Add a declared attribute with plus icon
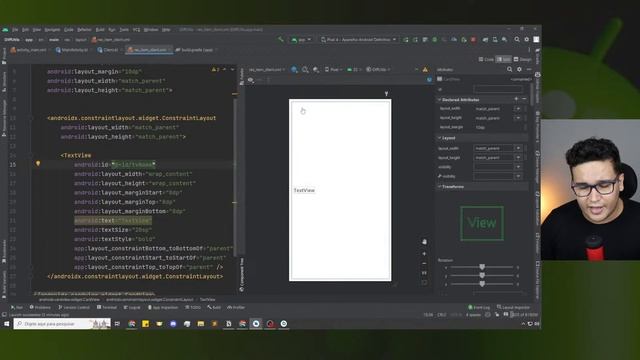Screen dimensions: 640x360 coord(516,99)
